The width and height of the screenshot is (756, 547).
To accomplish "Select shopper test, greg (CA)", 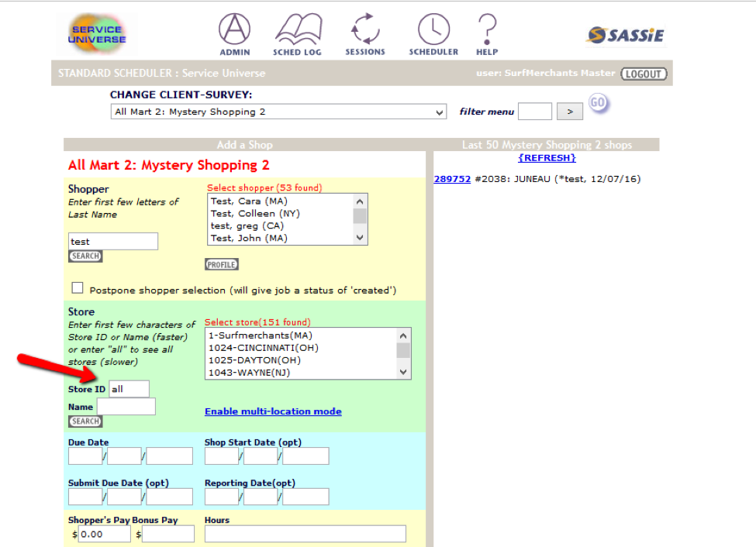I will click(247, 225).
